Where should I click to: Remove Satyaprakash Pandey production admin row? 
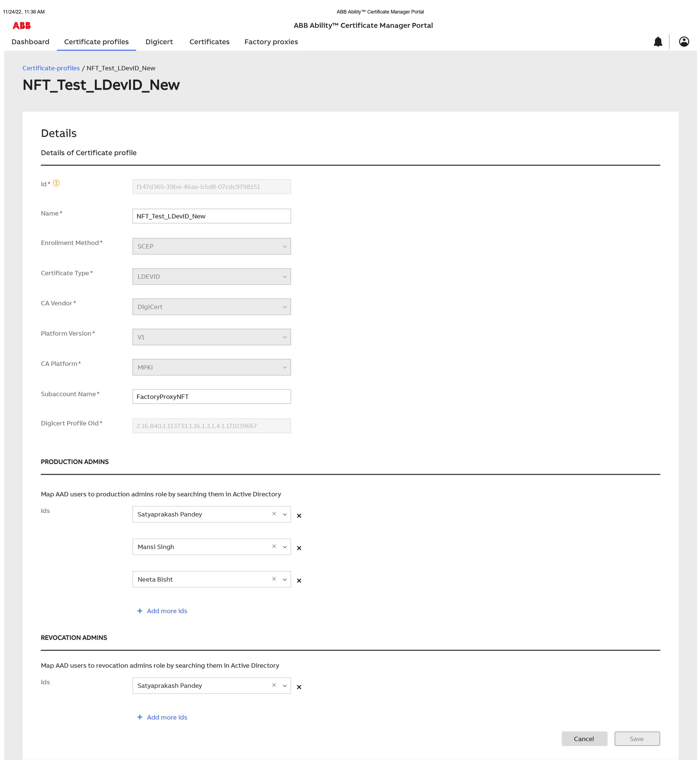(299, 516)
